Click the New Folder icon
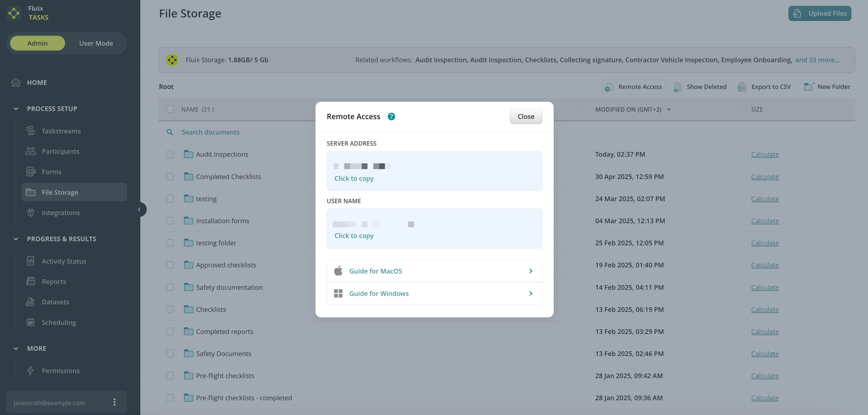868x415 pixels. click(809, 87)
